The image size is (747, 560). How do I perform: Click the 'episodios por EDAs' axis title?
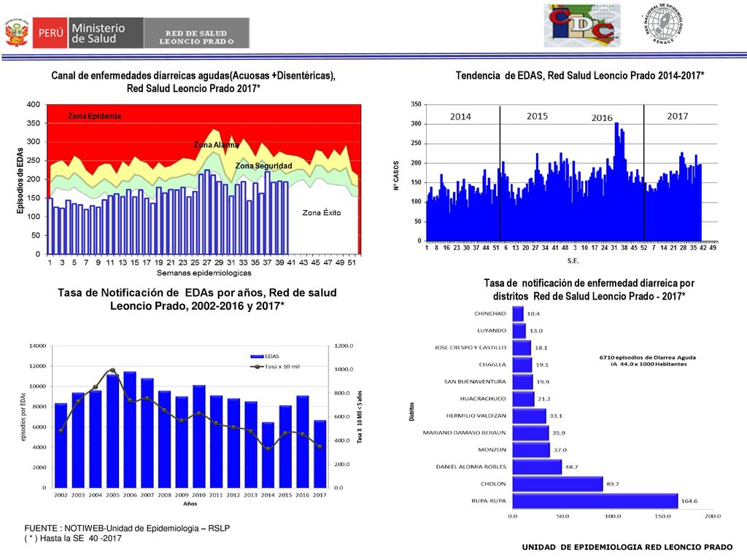point(23,417)
